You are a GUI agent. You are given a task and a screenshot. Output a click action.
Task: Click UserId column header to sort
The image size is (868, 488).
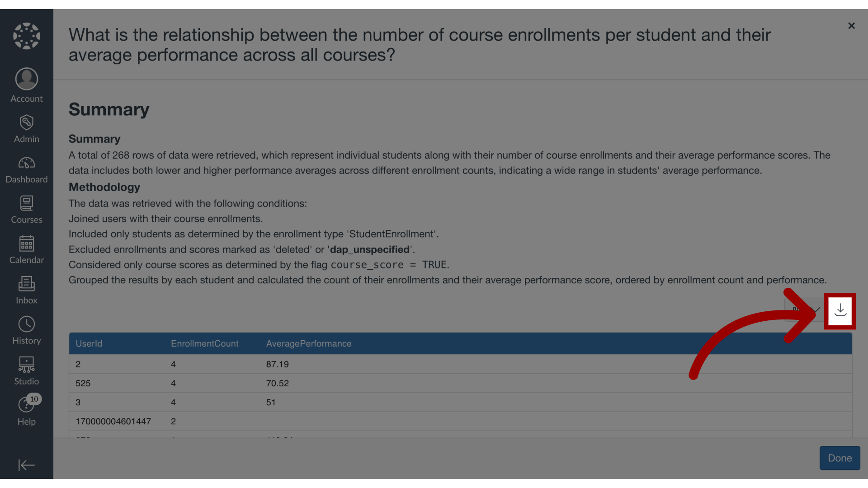(89, 343)
